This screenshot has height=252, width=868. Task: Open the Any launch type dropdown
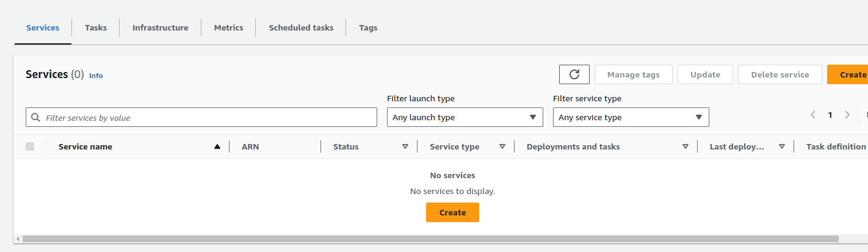465,117
